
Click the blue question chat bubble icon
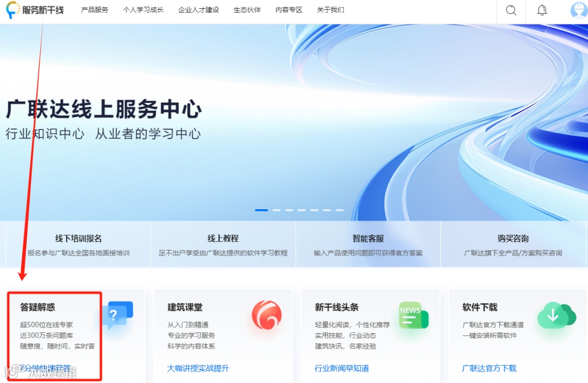click(x=118, y=315)
